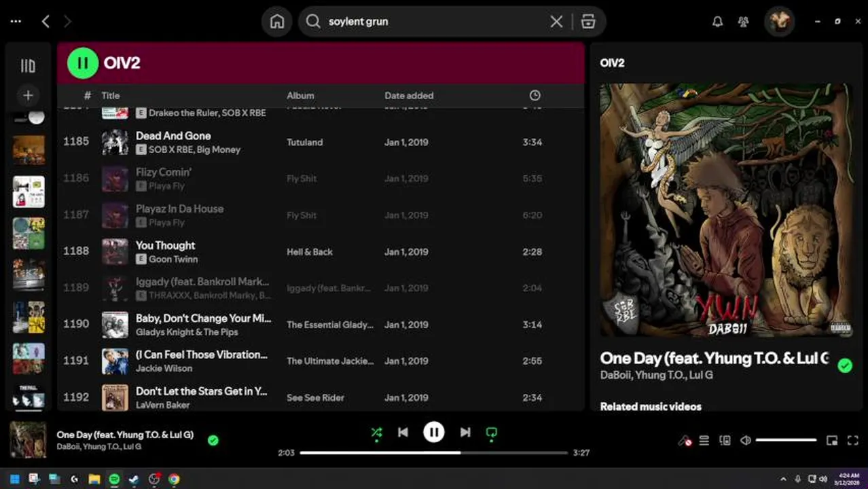The image size is (868, 489).
Task: Open the Browse icon beside search
Action: click(x=588, y=22)
